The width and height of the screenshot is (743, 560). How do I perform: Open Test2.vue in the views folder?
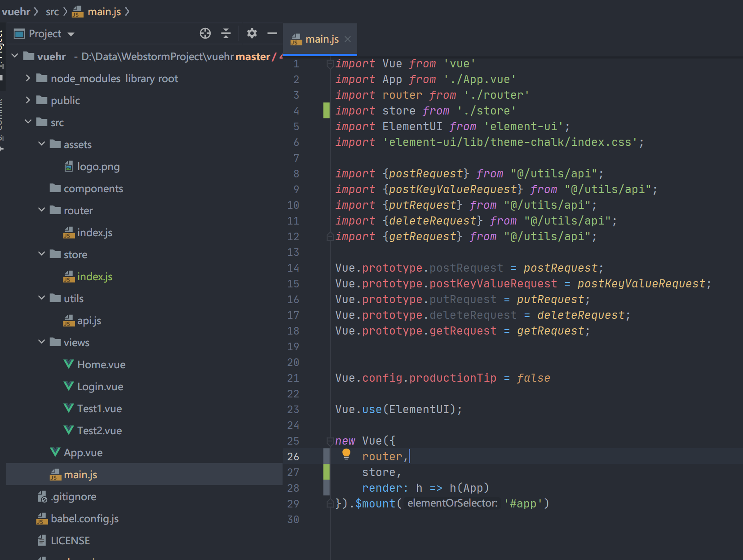click(x=99, y=431)
